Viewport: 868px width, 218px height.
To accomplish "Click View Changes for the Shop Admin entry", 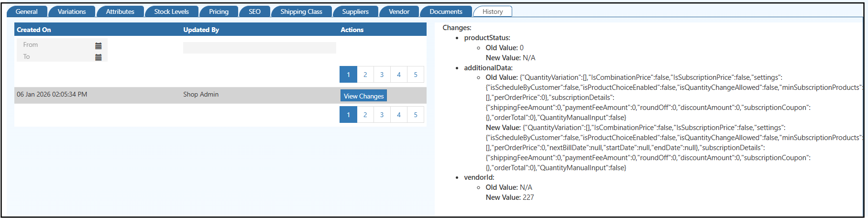I will click(363, 96).
